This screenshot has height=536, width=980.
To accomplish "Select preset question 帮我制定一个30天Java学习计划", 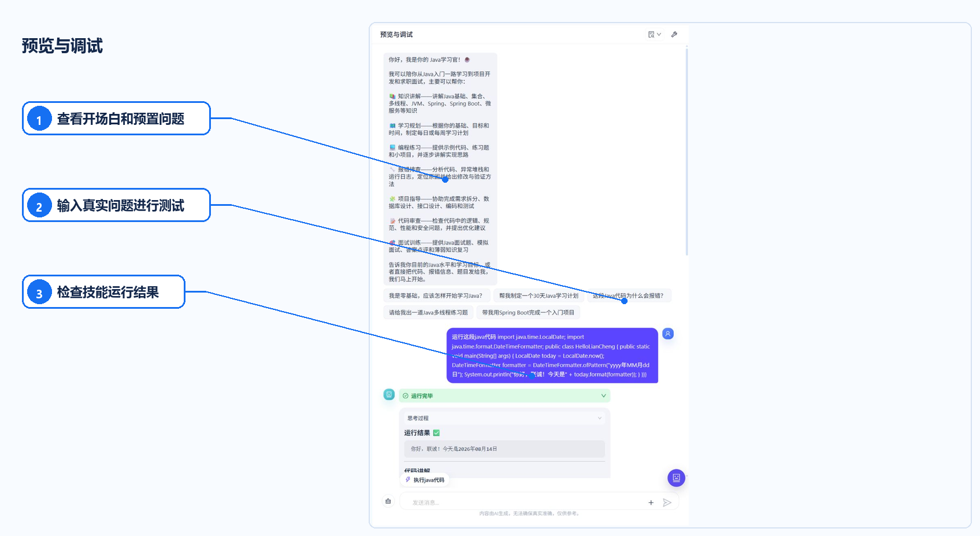I will (x=539, y=295).
